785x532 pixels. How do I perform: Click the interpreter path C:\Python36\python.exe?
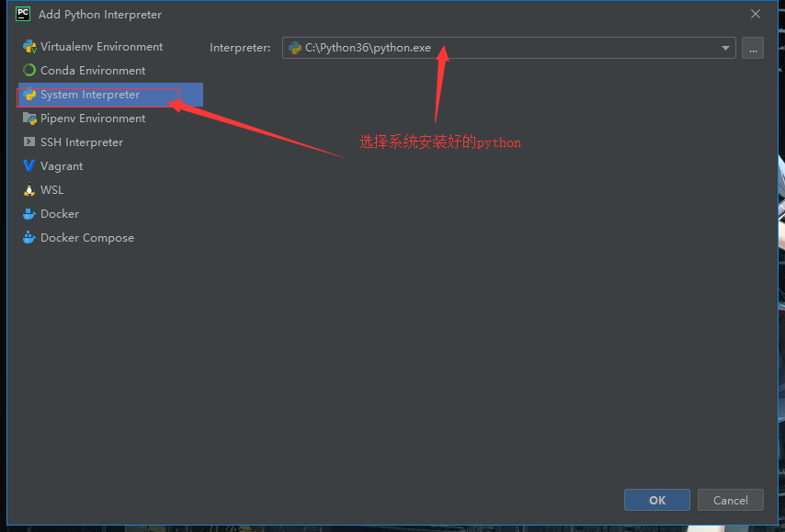coord(368,48)
